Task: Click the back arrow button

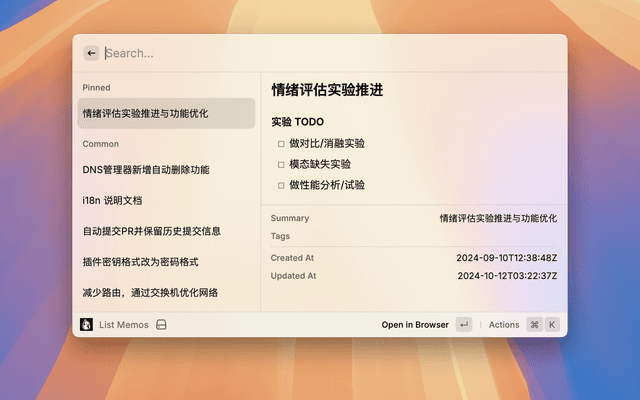Action: click(91, 53)
